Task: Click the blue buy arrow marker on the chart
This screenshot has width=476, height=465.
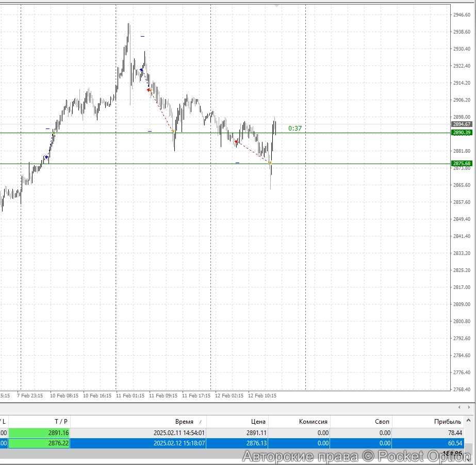Action: 47,156
